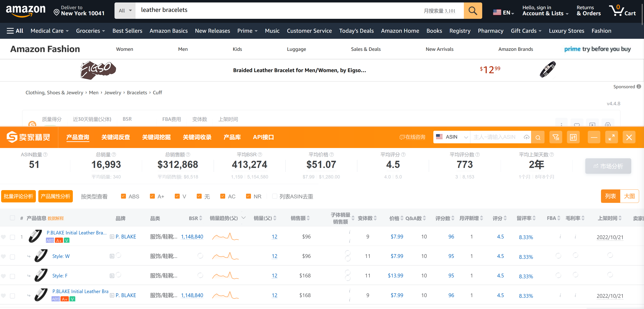Open the shopping Cart icon
The width and height of the screenshot is (644, 309).
coord(622,11)
